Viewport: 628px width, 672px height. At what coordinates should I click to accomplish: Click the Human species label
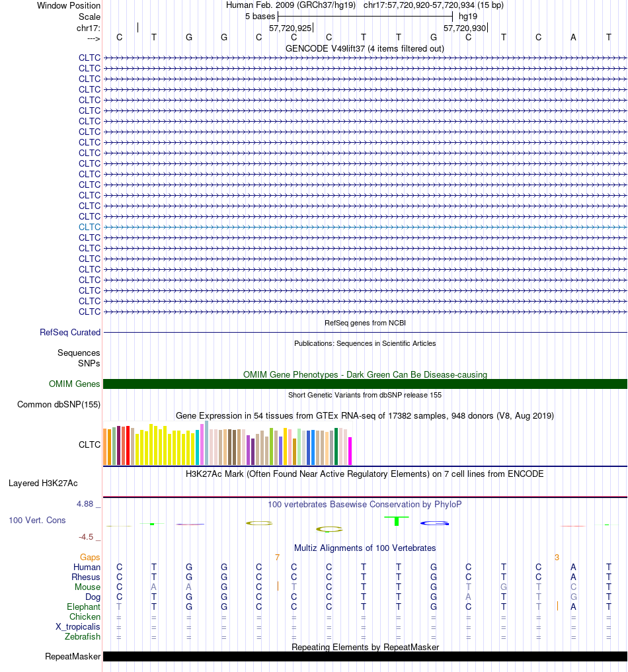tap(87, 567)
